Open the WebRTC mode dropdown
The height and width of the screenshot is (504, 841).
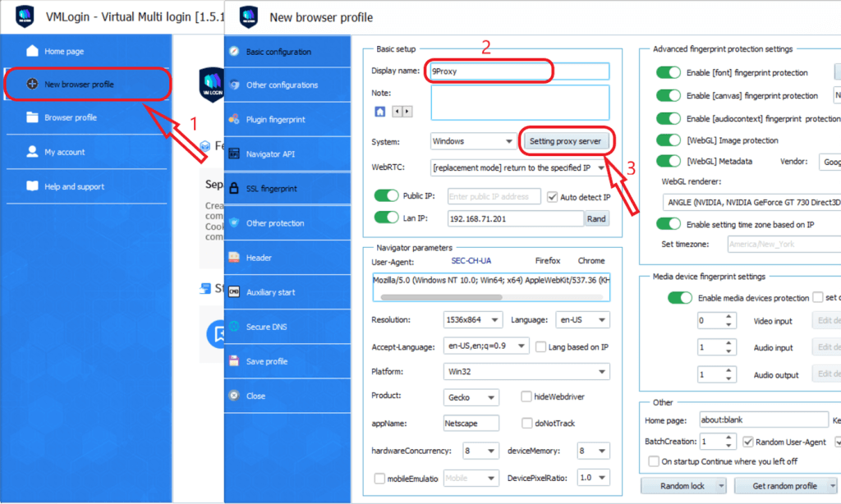coord(519,167)
